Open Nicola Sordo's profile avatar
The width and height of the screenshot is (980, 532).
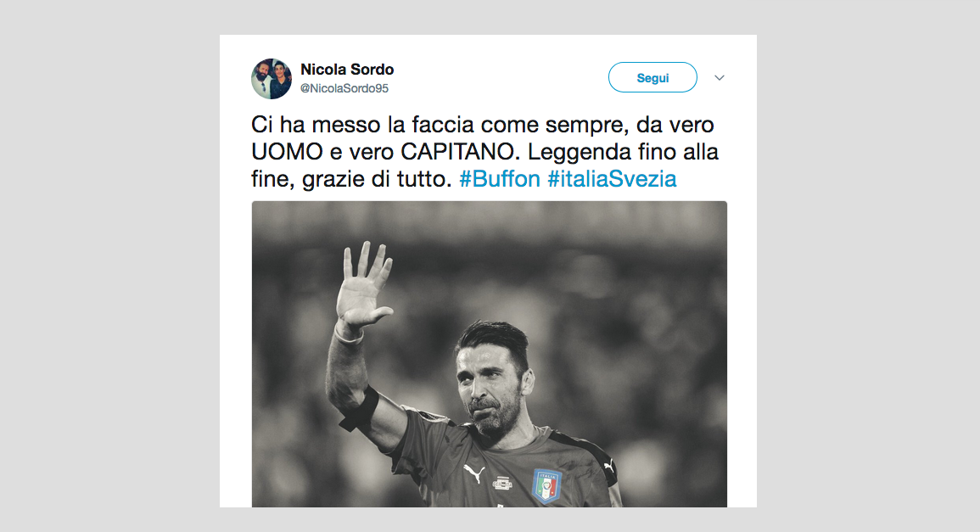[x=272, y=79]
